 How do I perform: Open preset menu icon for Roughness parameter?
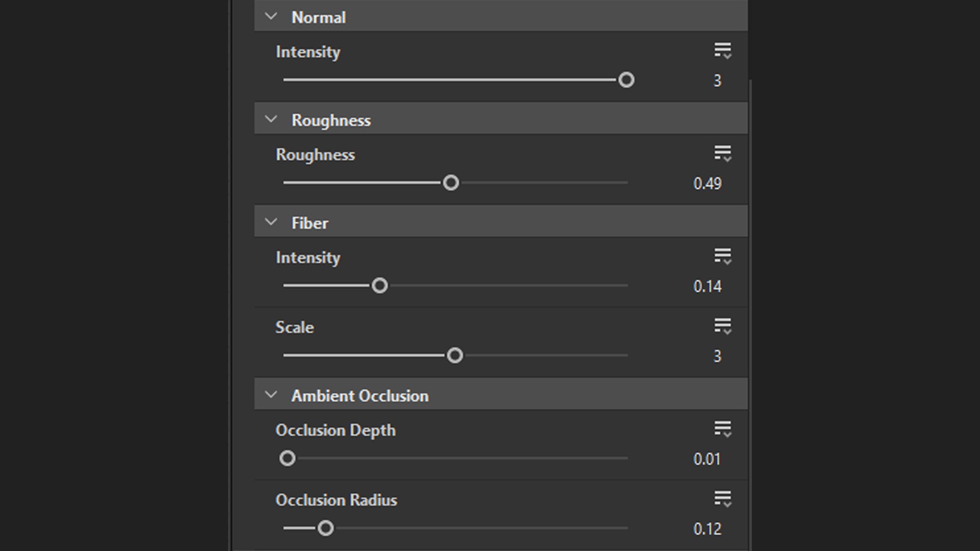(x=723, y=154)
